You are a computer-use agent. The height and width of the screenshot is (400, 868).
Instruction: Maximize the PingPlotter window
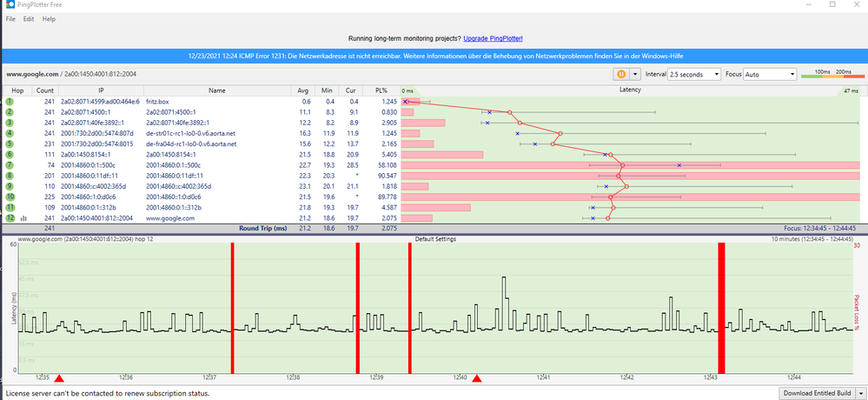coord(832,4)
